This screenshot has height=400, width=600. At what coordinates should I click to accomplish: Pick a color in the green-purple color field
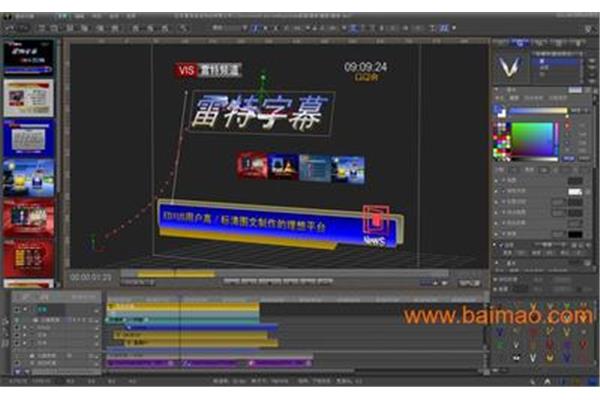point(532,139)
